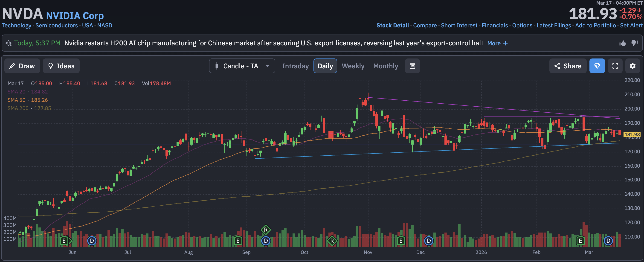Viewport: 644px width, 262px height.
Task: Click the R marker near October
Action: click(332, 241)
